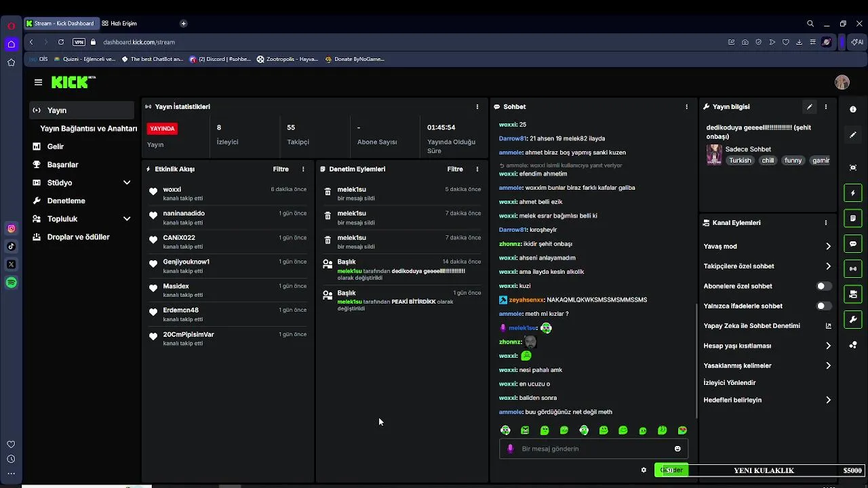Click İzleyici Yönlendir option

(730, 383)
